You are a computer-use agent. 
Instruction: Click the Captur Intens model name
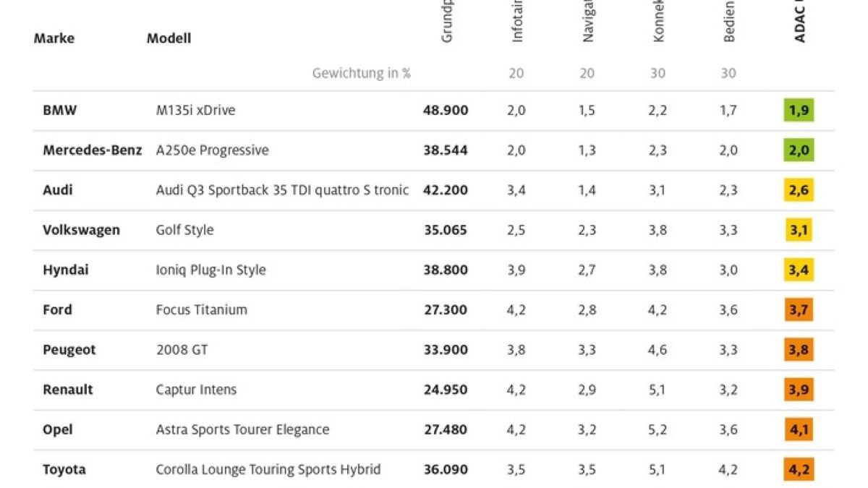tap(196, 390)
